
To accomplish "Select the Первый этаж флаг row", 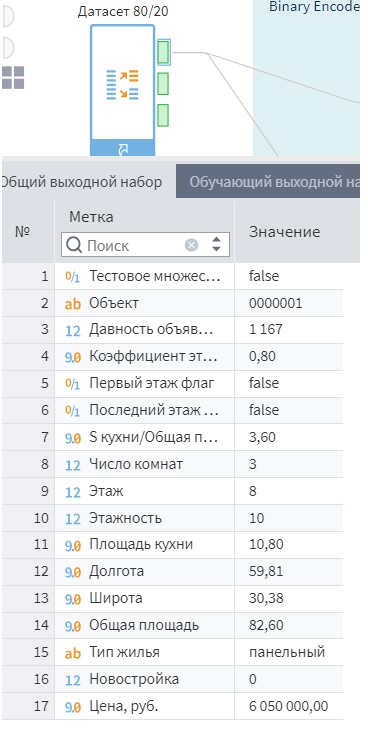I will pyautogui.click(x=172, y=383).
